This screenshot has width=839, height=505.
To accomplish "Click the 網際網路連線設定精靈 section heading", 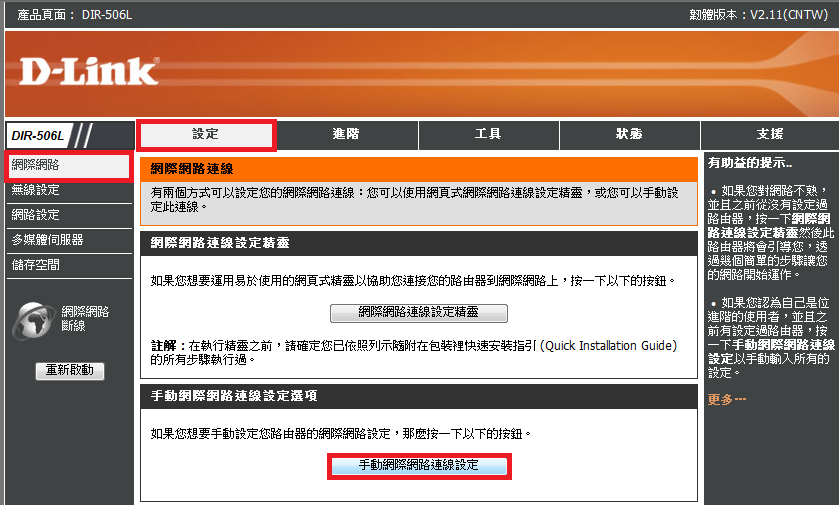I will click(x=220, y=243).
